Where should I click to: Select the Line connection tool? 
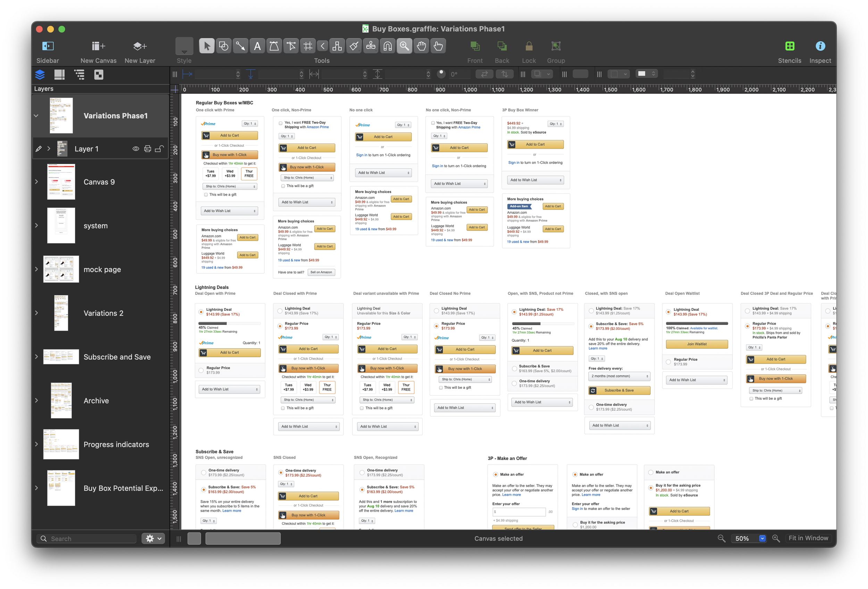click(x=240, y=46)
